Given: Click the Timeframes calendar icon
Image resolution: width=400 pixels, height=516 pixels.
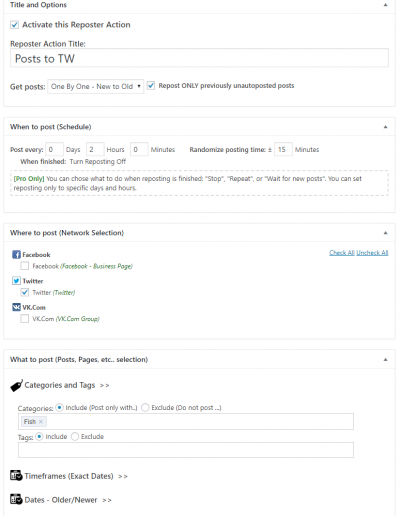Looking at the screenshot, I should [x=16, y=476].
